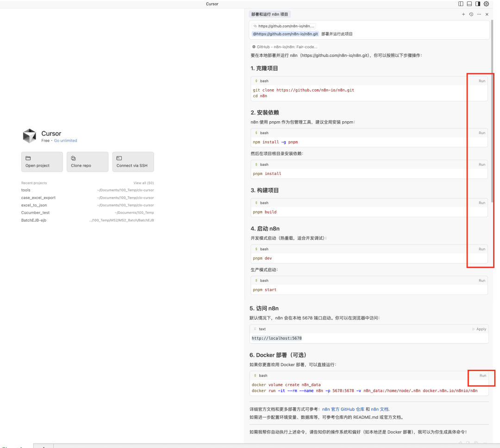Click heading 2. 安装依赖
The width and height of the screenshot is (500, 448).
coord(265,112)
